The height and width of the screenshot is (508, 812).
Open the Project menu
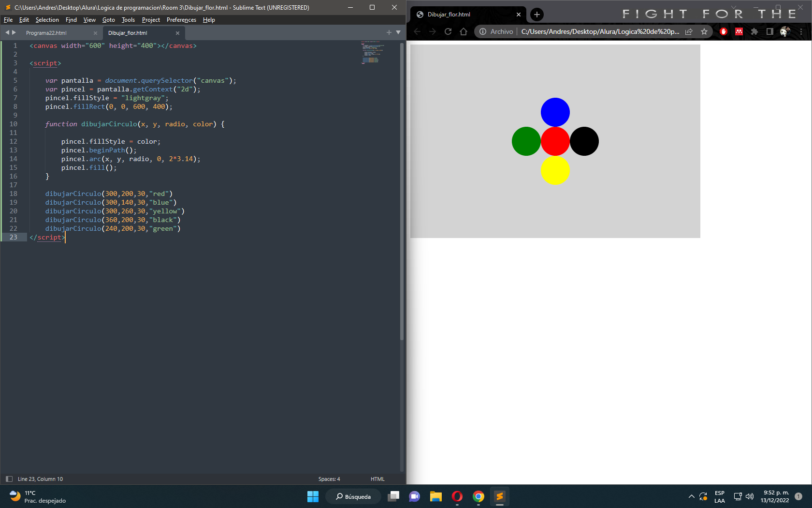pyautogui.click(x=151, y=20)
